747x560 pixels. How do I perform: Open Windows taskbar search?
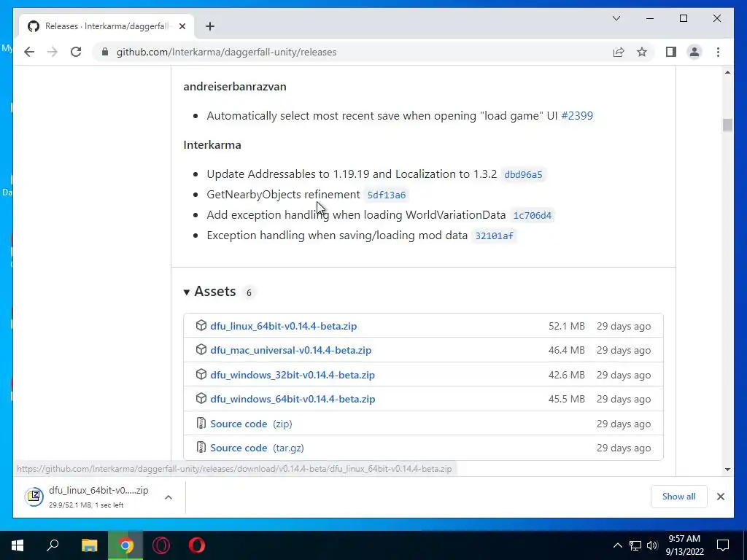click(x=53, y=545)
